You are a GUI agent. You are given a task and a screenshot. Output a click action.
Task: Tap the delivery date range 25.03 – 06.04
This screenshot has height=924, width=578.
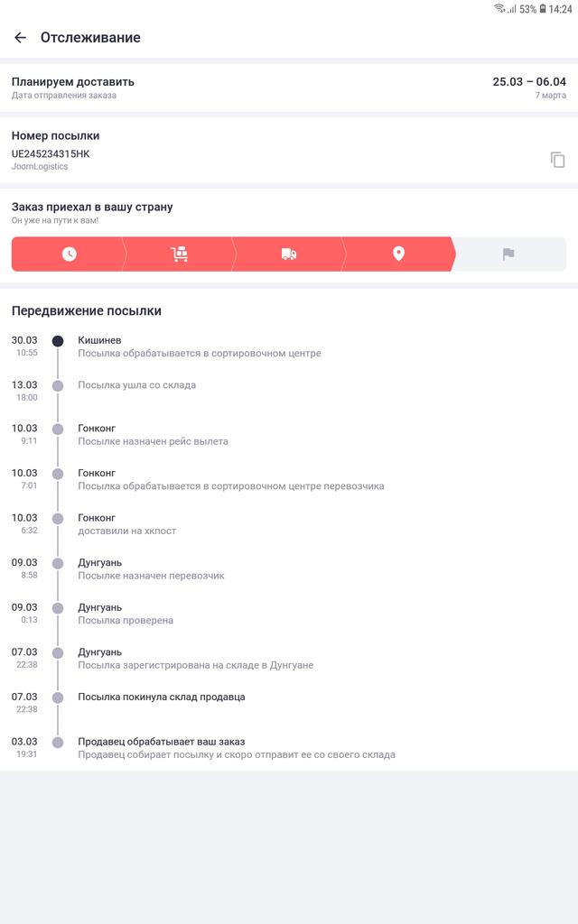pyautogui.click(x=529, y=81)
